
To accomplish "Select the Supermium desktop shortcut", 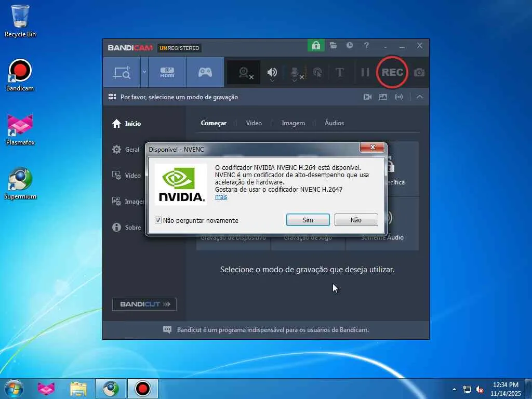I will coord(20,183).
